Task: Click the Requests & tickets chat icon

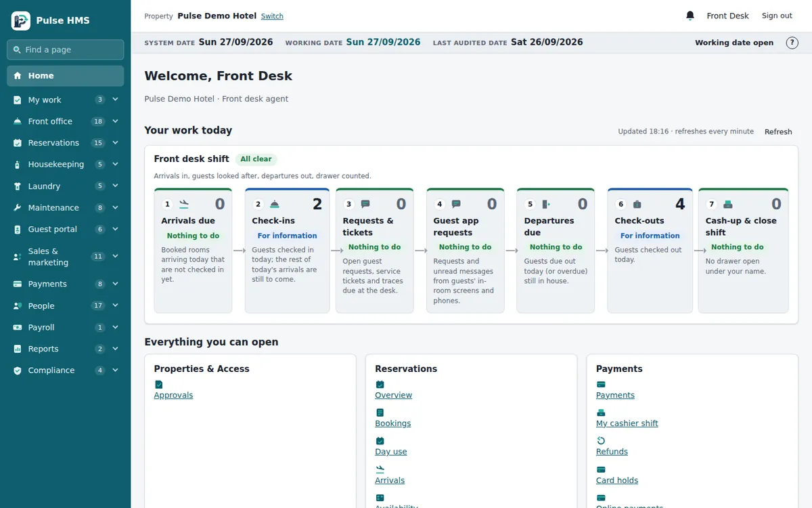Action: pyautogui.click(x=365, y=204)
